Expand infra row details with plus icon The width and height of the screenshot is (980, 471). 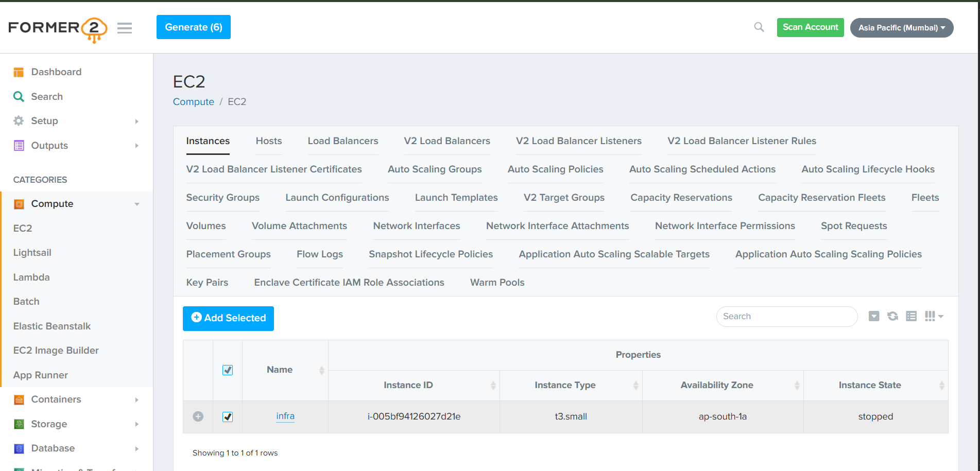pos(198,416)
